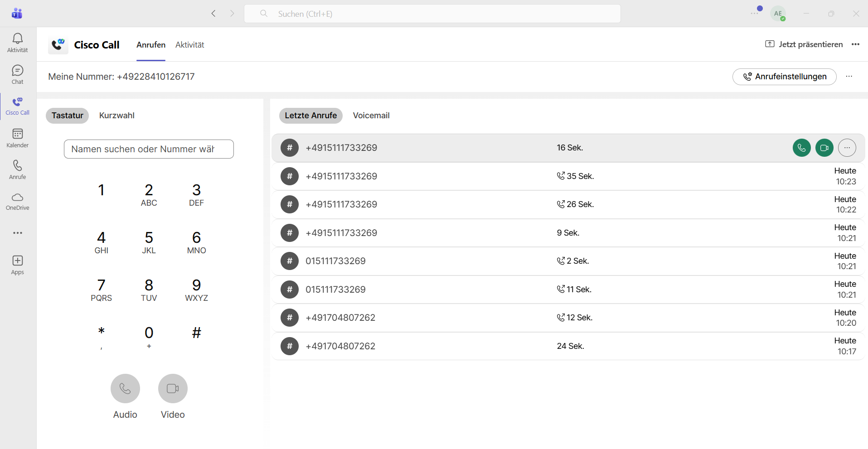
Task: Click the Video call button under keypad
Action: (x=173, y=388)
